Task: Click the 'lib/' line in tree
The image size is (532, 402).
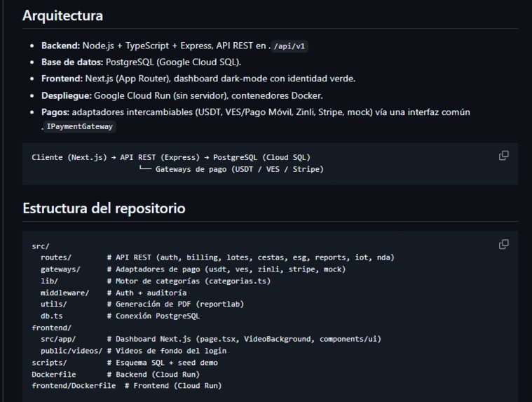Action: 156,281
